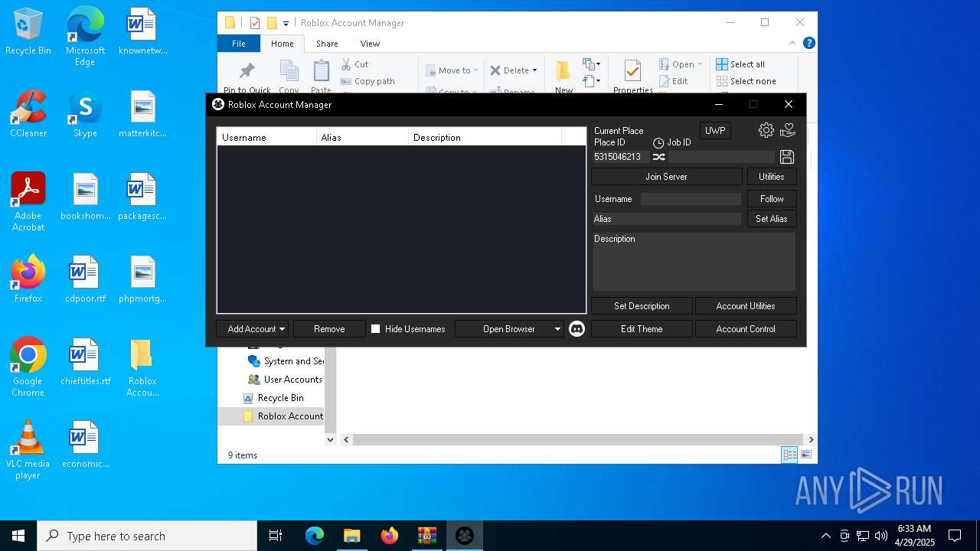
Task: Open settings gear in Roblox Account Manager
Action: [x=766, y=130]
